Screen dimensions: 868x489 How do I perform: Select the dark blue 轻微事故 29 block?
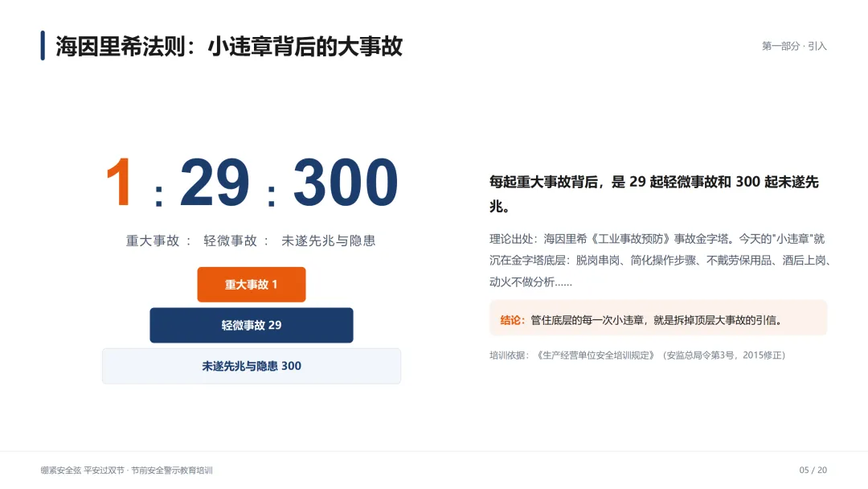[x=252, y=325]
